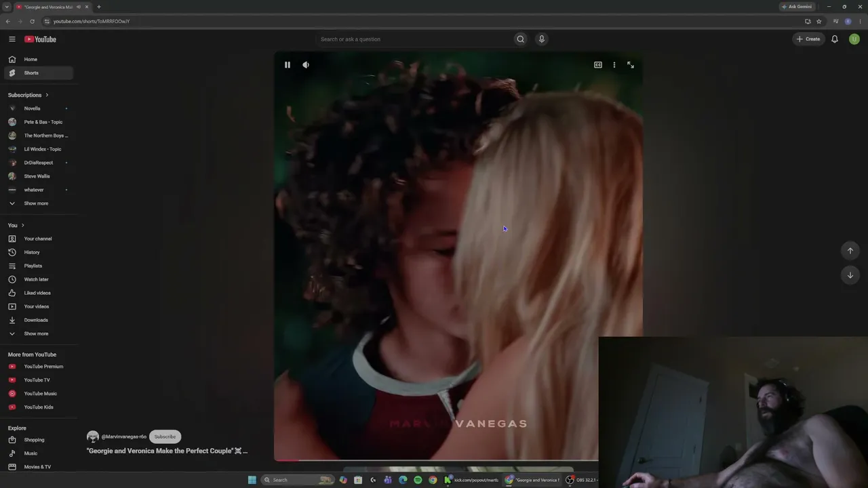
Task: Click the YouTube search field
Action: click(414, 39)
